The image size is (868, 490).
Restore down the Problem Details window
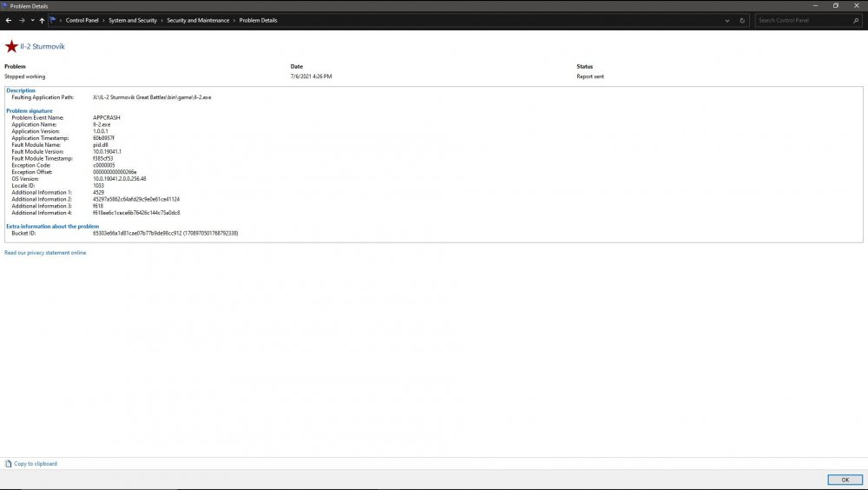pyautogui.click(x=836, y=5)
